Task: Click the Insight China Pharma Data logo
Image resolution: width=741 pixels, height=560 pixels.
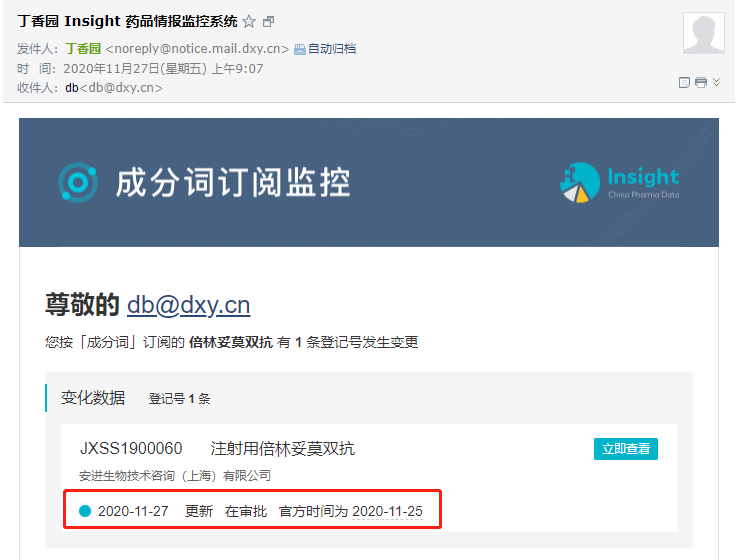Action: coord(620,182)
